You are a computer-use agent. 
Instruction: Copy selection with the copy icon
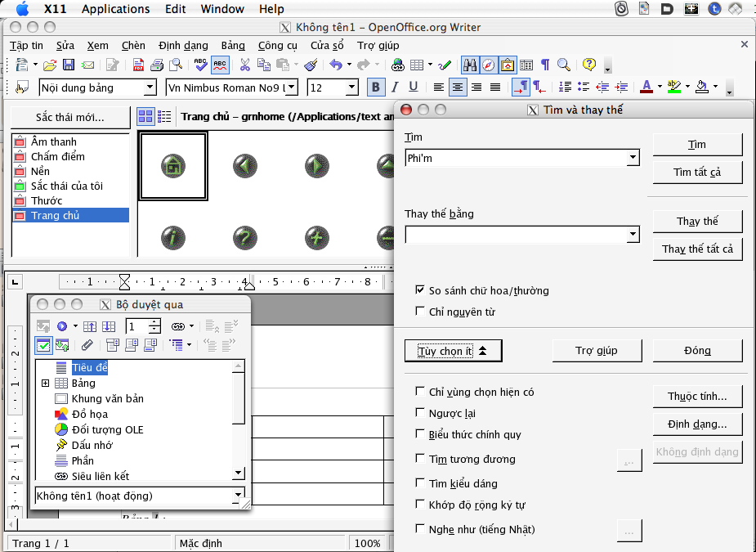click(x=264, y=65)
